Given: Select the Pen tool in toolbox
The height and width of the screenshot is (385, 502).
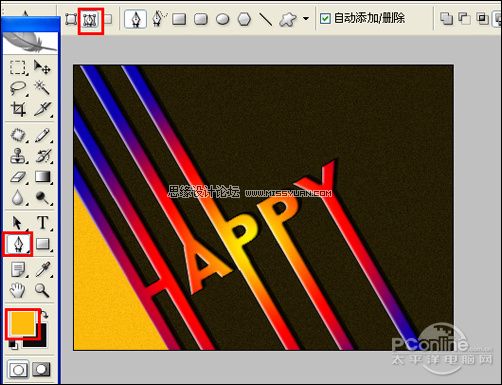Looking at the screenshot, I should point(18,244).
